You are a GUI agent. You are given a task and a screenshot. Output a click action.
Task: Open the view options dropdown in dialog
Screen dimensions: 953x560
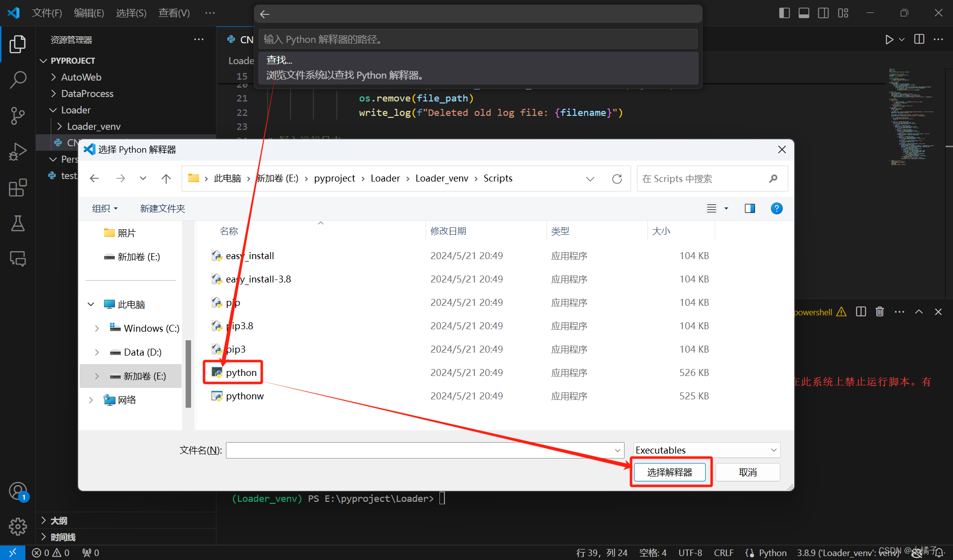726,208
